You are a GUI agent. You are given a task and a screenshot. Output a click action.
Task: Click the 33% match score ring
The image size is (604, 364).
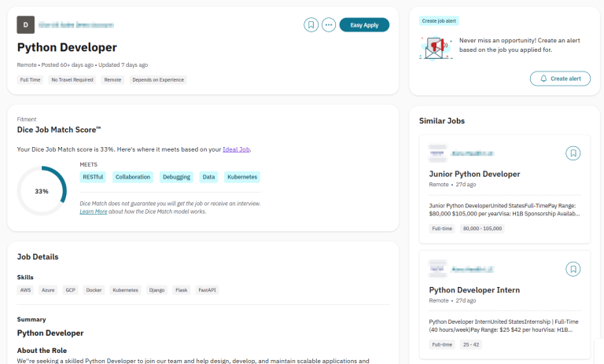[42, 191]
